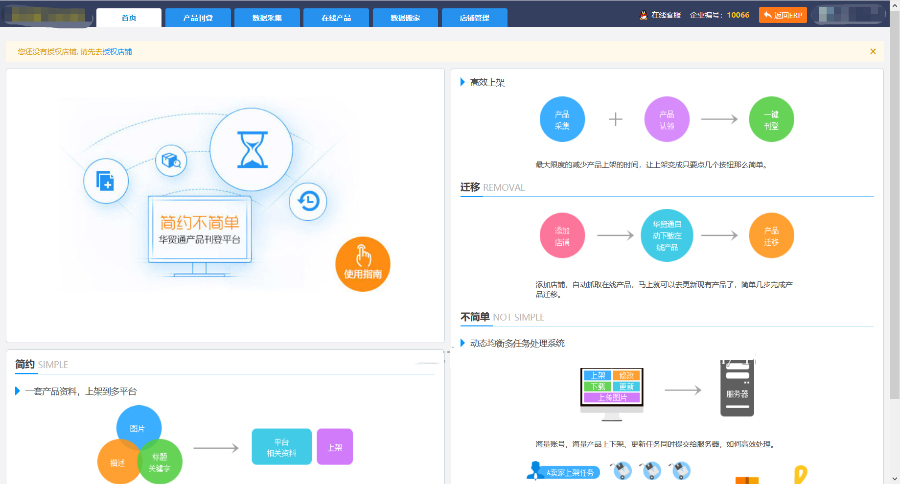Open the 数据搬家 tab
The image size is (900, 484).
[x=405, y=17]
